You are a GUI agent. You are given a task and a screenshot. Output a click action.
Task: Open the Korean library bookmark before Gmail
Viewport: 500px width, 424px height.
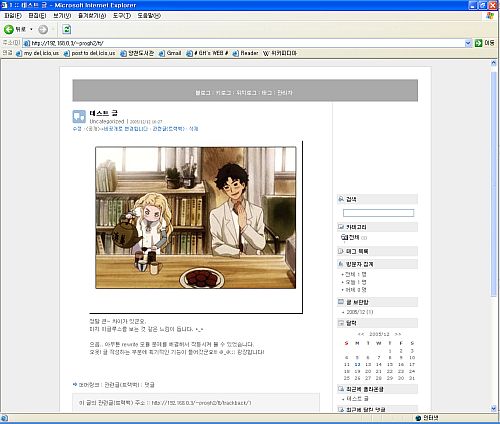[137, 53]
